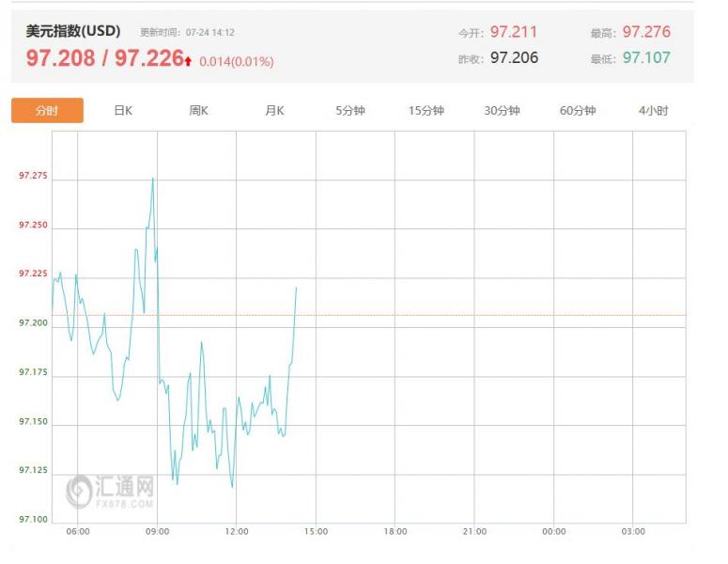Select the 4小时 interval tab

tap(653, 111)
